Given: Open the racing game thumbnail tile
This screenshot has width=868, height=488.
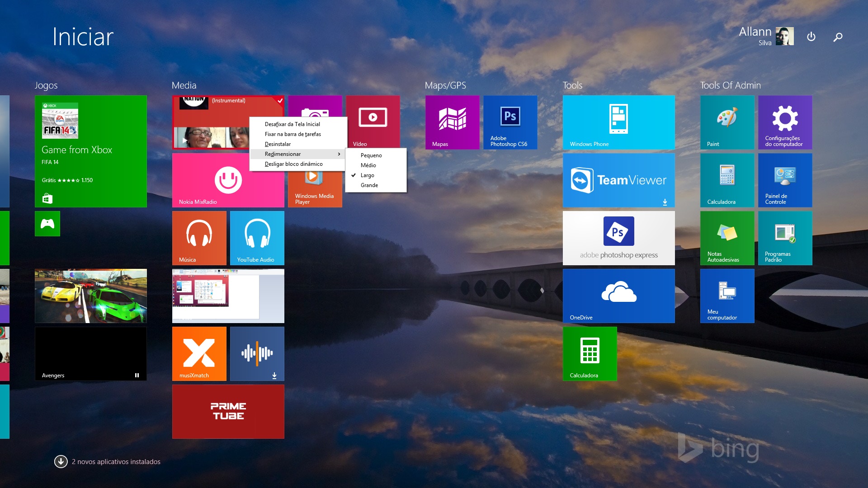Looking at the screenshot, I should pyautogui.click(x=90, y=296).
